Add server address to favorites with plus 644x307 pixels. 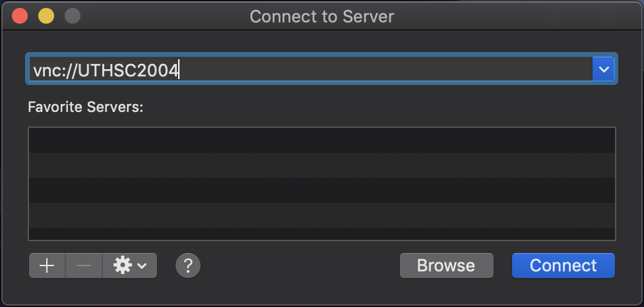pos(47,265)
